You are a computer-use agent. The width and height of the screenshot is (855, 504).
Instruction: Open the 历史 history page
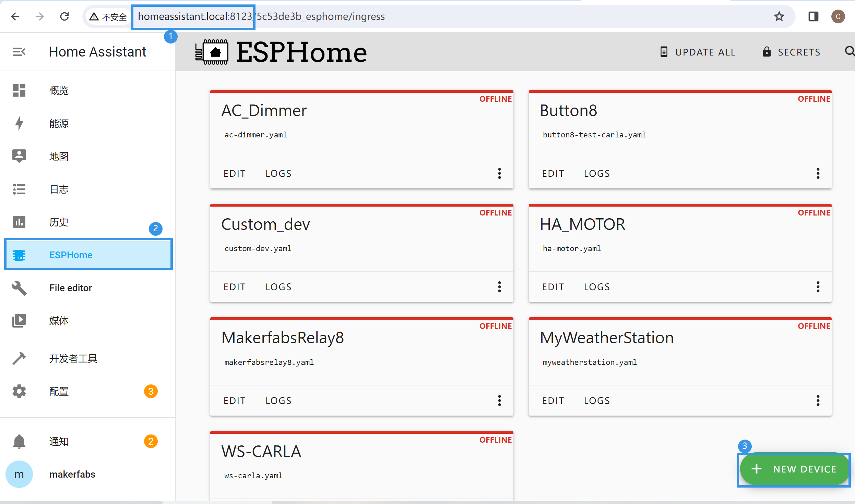(x=87, y=222)
